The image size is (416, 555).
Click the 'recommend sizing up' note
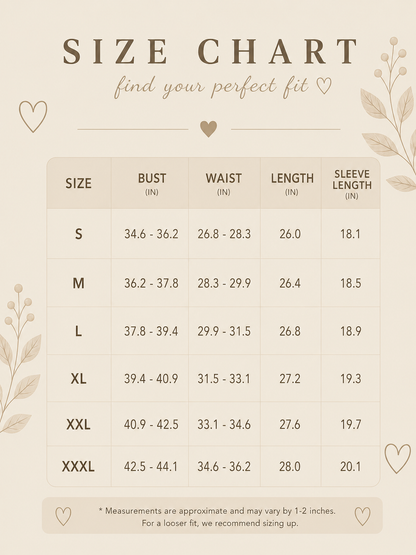(220, 523)
